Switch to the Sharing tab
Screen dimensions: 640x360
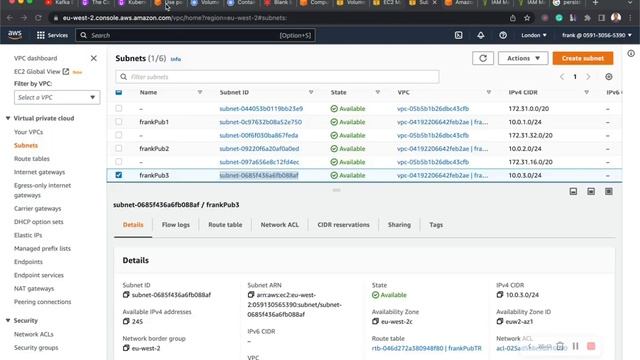pyautogui.click(x=399, y=225)
